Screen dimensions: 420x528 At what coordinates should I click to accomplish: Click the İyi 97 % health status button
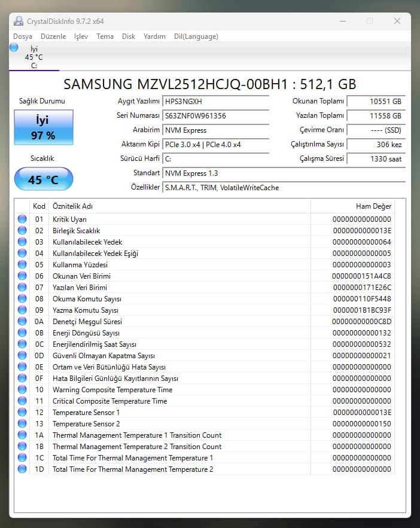43,127
